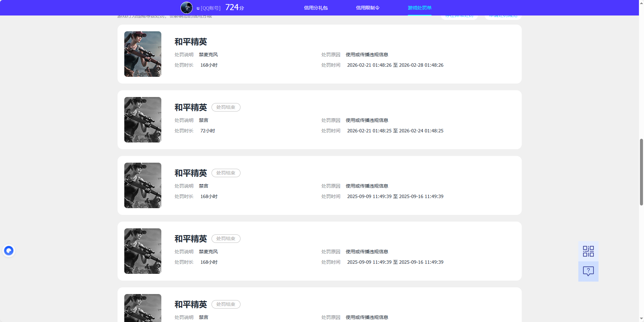Click the 申请处罚减免 button
Image resolution: width=644 pixels, height=322 pixels.
click(x=503, y=15)
